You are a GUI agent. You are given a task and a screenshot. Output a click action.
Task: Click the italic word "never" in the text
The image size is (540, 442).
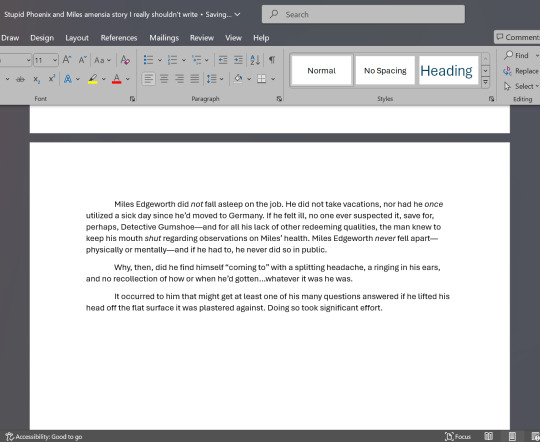(385, 238)
